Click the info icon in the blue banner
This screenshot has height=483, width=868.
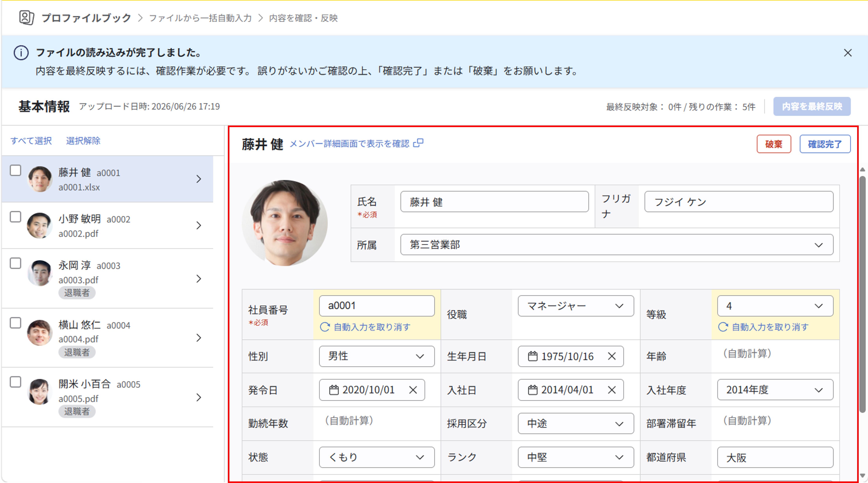21,53
